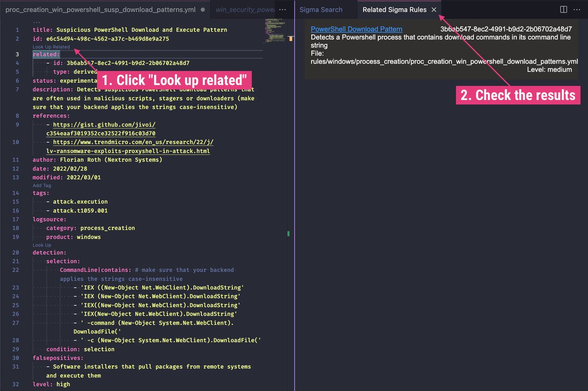The image size is (588, 391).
Task: Run the 'Add Tag' code lens above tags
Action: [42, 185]
